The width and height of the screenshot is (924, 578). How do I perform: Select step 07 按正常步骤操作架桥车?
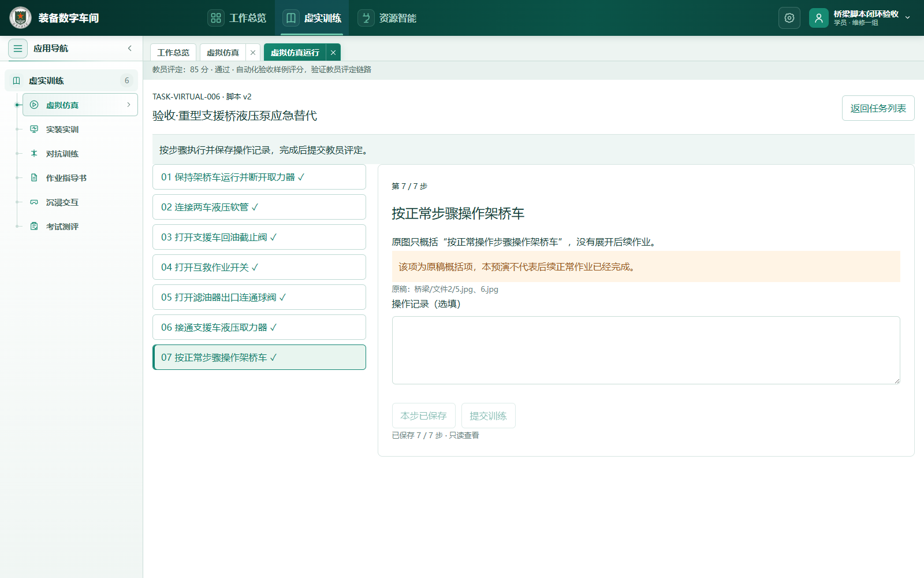pos(259,357)
